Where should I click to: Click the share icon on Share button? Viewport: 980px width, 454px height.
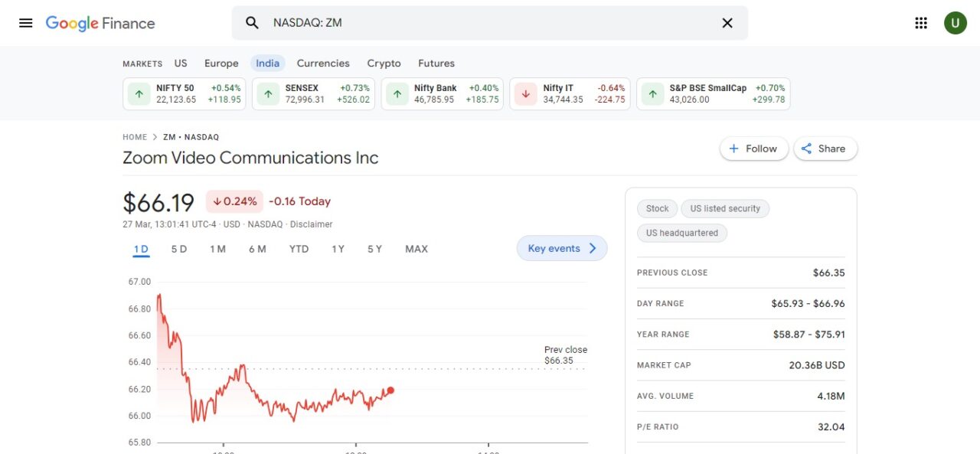[x=806, y=149]
